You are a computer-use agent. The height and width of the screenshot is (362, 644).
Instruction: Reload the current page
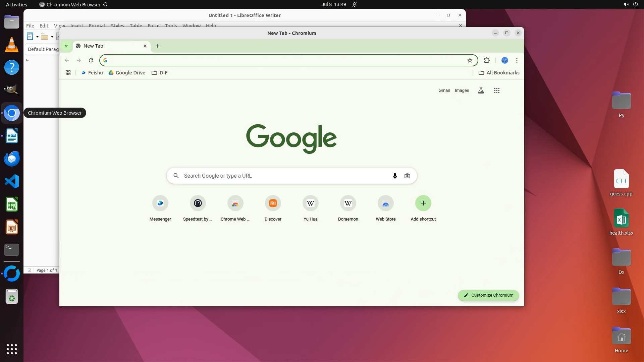(x=91, y=60)
